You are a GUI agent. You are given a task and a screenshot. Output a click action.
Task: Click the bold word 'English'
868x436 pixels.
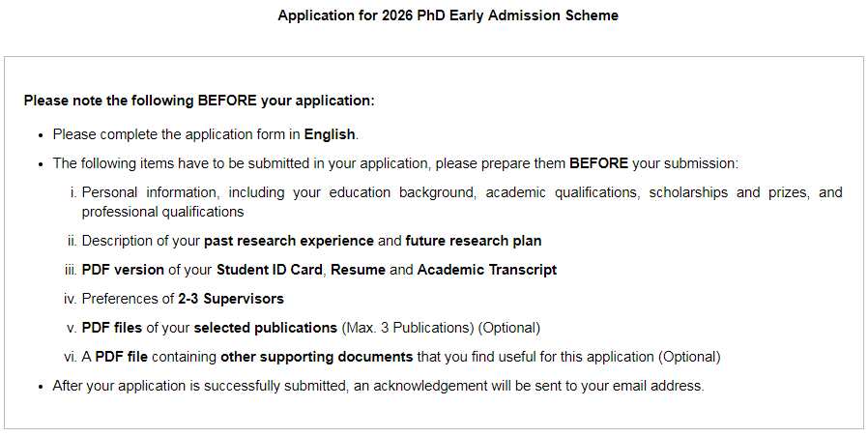(330, 134)
